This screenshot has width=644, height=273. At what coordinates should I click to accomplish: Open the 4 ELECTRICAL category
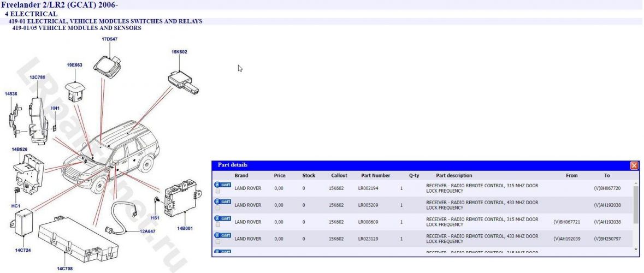[31, 14]
